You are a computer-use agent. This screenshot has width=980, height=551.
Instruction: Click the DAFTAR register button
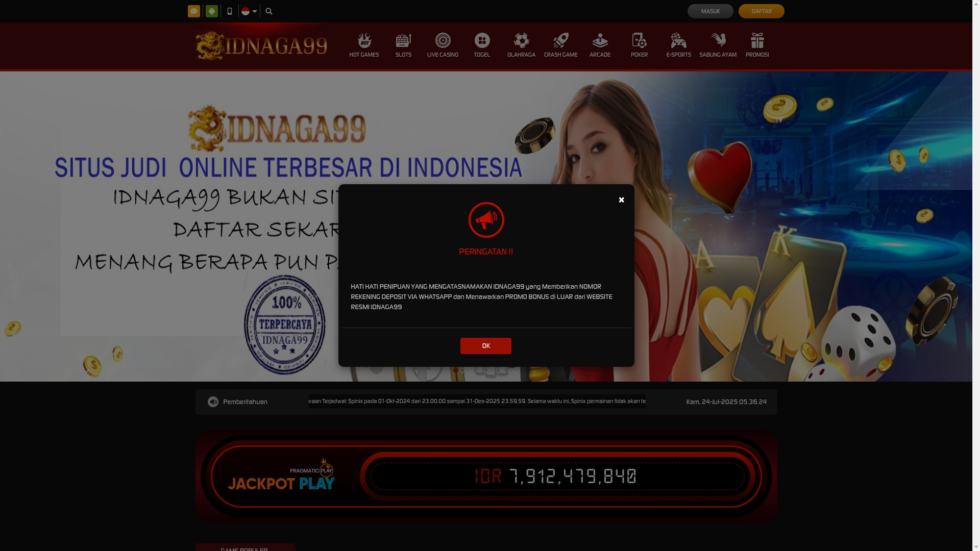pos(761,11)
